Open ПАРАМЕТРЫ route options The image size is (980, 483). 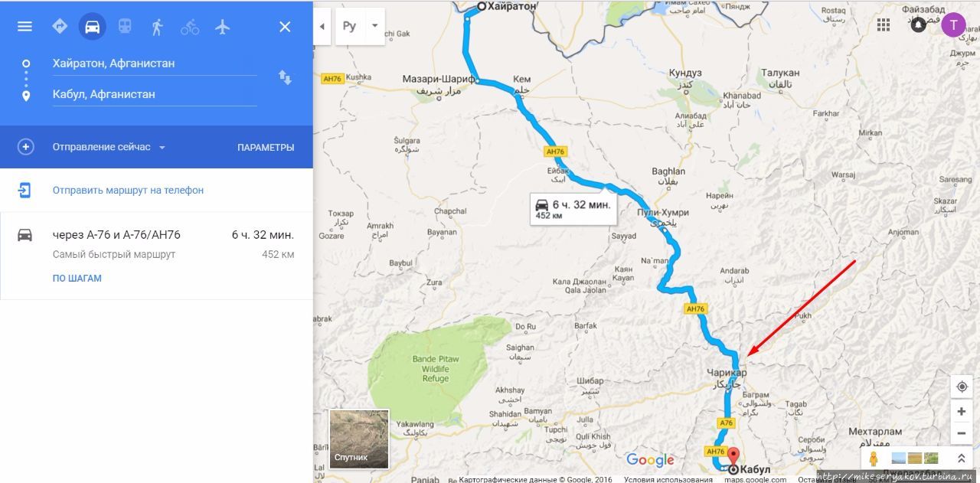click(x=266, y=147)
